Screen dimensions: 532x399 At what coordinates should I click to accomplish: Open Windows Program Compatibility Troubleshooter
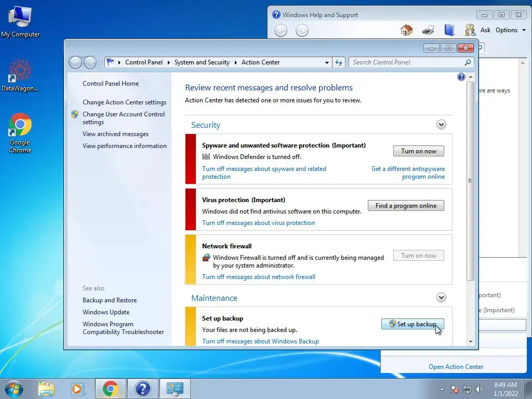point(123,328)
